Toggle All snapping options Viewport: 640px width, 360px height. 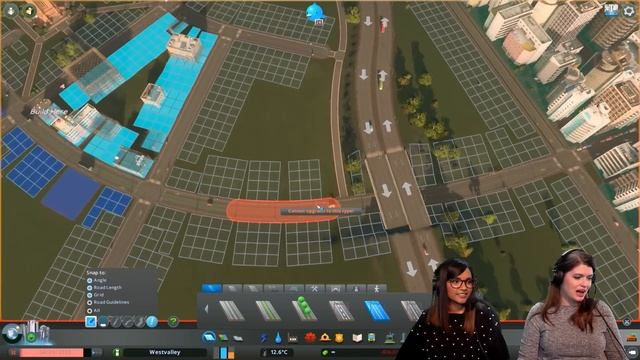(x=89, y=310)
